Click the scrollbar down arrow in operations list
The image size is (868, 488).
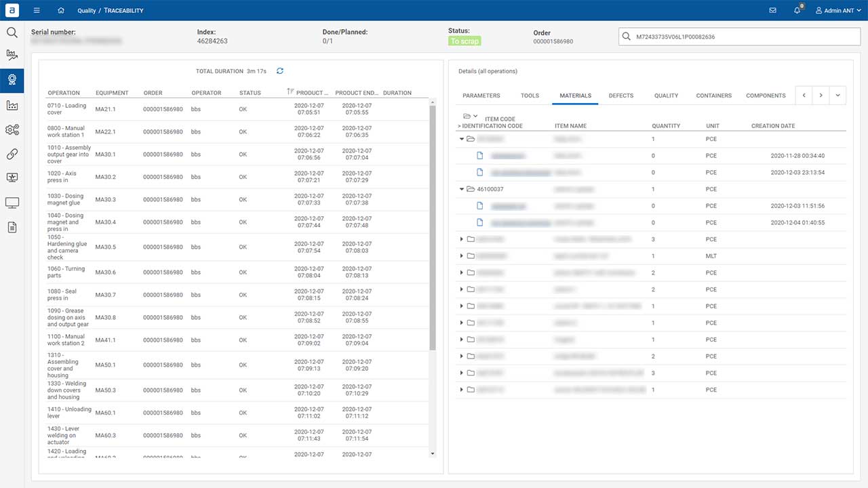pos(433,453)
